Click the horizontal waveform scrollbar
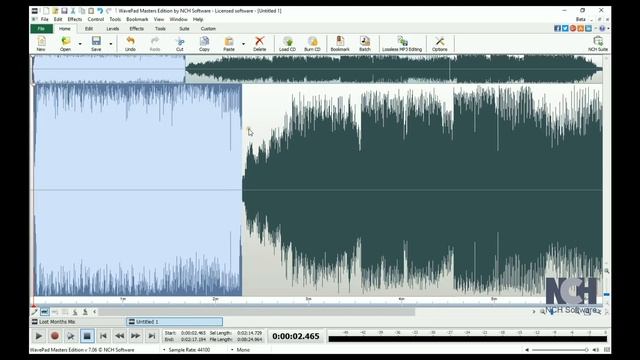Viewport: 640px width, 360px height. (256, 312)
